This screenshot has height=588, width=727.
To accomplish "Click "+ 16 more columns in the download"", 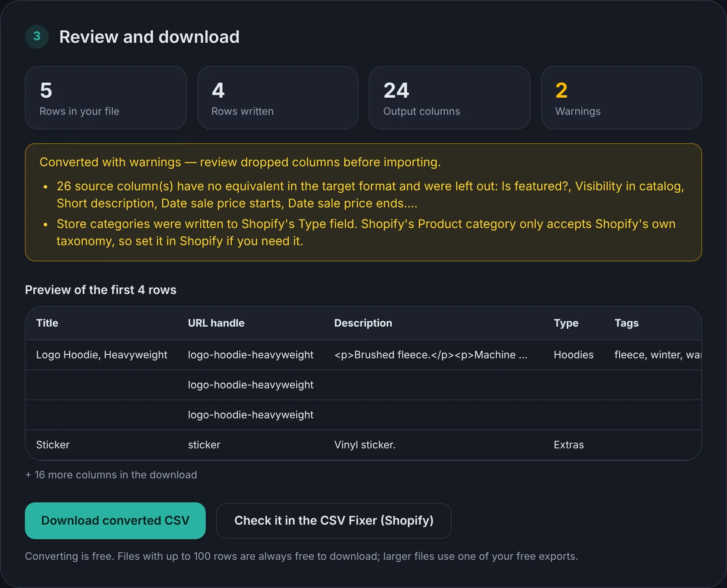I will tap(111, 475).
